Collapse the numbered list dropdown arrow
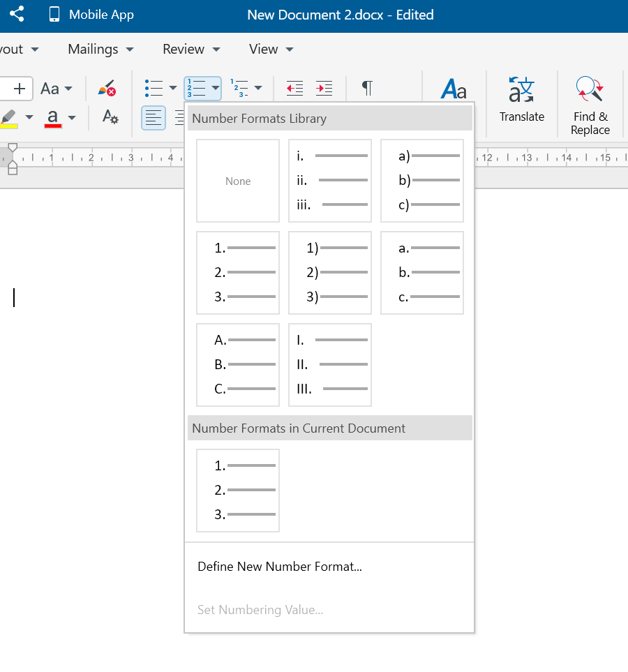This screenshot has width=628, height=672. (216, 89)
